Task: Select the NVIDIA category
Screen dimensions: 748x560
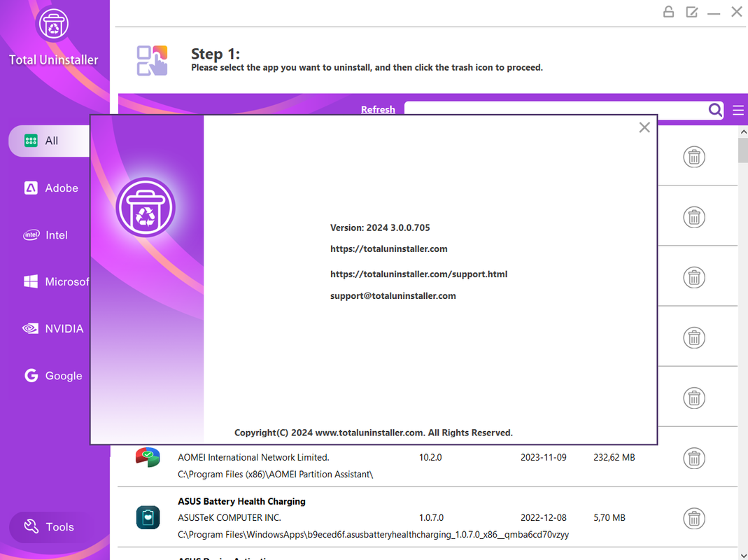Action: click(x=53, y=328)
